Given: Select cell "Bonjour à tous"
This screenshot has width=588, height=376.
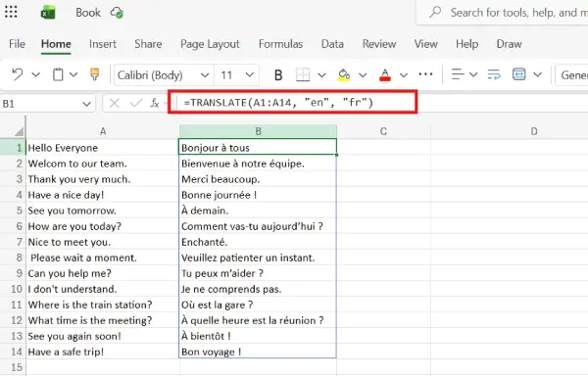Looking at the screenshot, I should click(x=258, y=147).
